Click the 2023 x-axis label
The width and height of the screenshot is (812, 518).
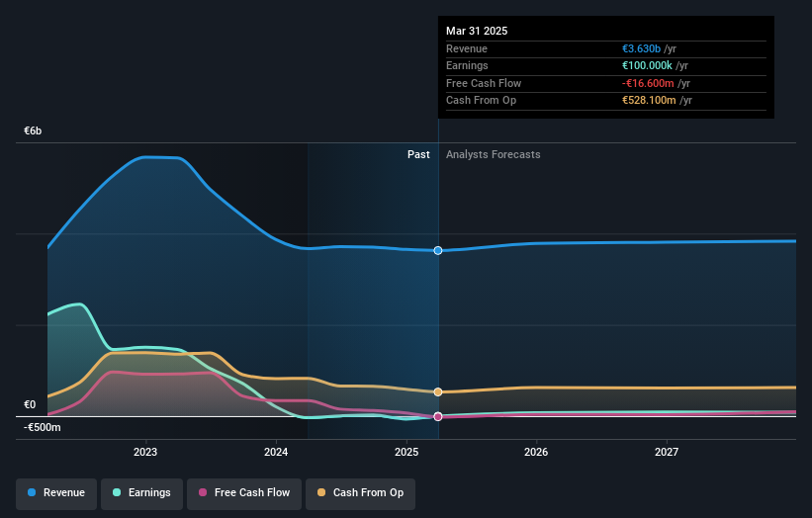coord(145,452)
